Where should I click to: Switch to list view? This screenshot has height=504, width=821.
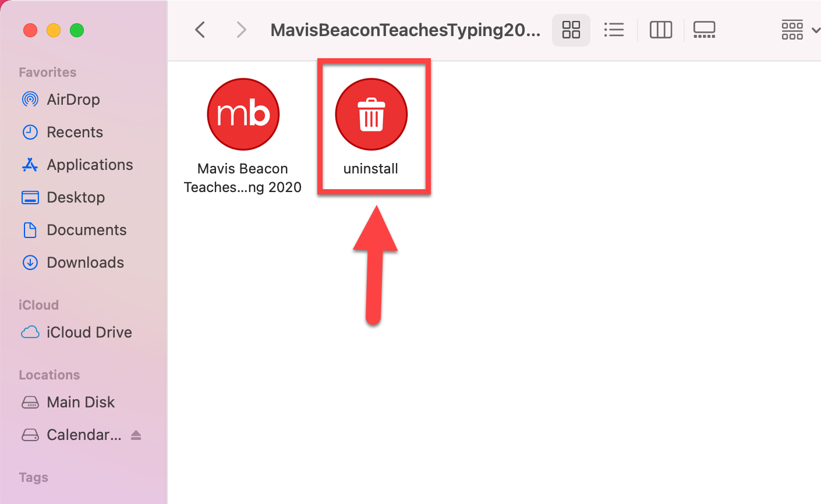point(614,30)
